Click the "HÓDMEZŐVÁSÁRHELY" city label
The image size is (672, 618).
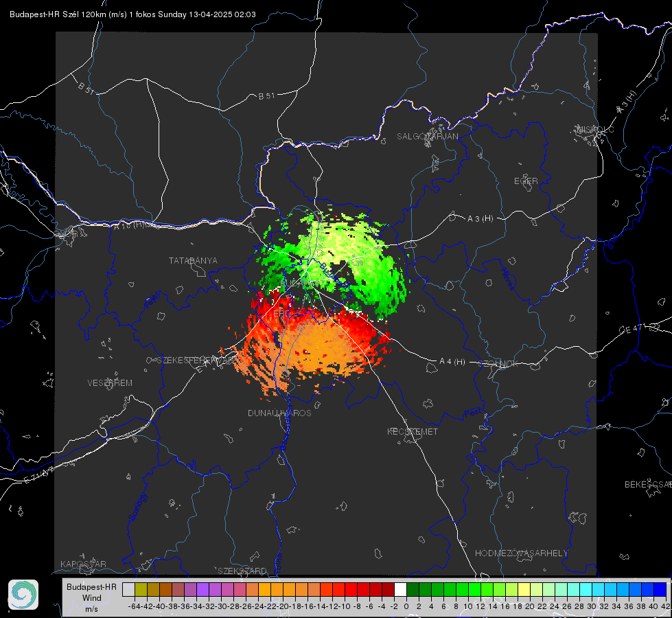point(521,553)
